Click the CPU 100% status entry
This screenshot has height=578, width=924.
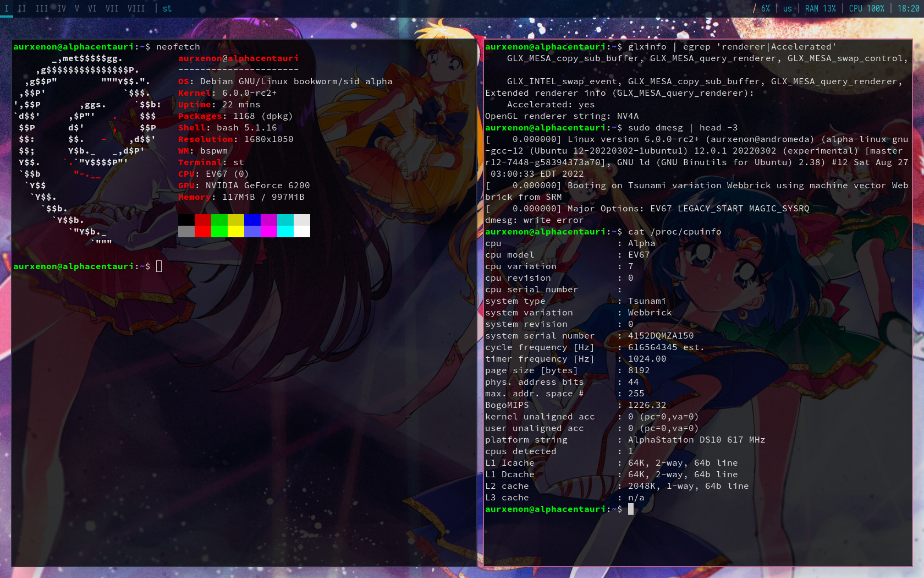[x=867, y=8]
